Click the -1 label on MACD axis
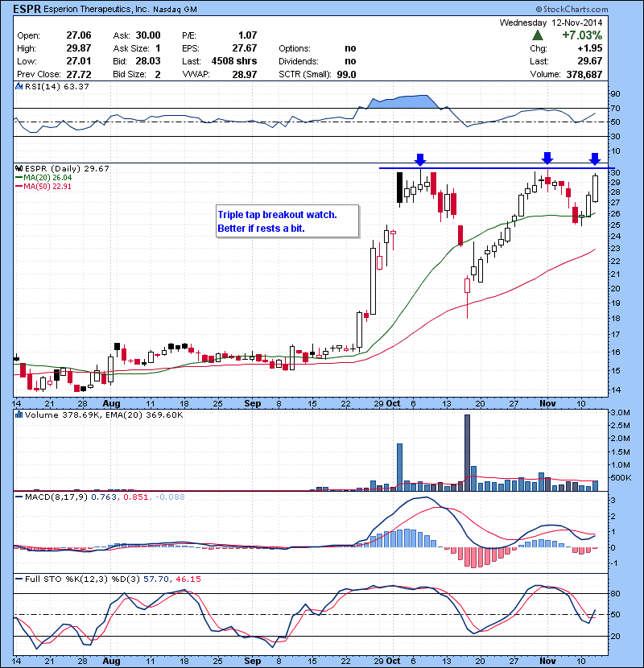 [614, 563]
